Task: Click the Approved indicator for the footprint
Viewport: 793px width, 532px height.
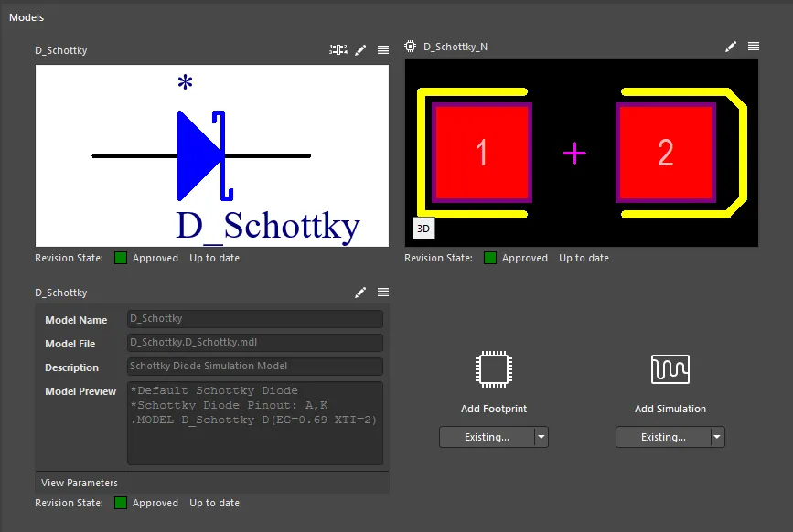Action: coord(489,258)
